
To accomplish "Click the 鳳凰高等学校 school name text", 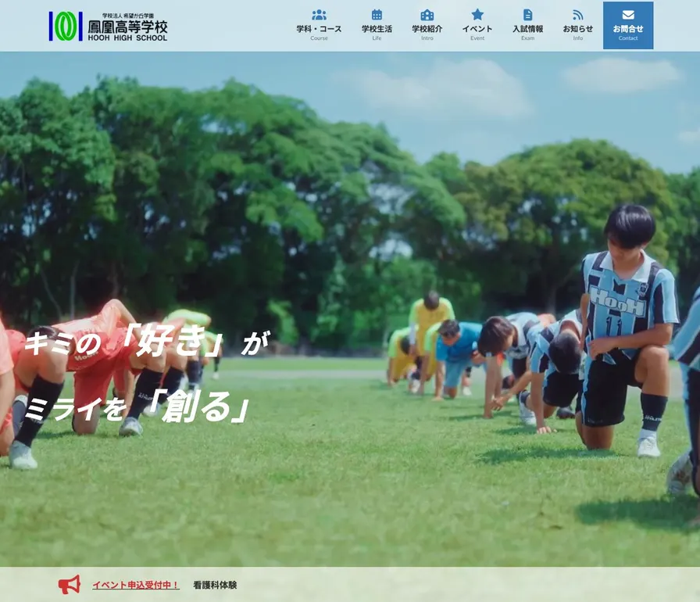I will (127, 27).
